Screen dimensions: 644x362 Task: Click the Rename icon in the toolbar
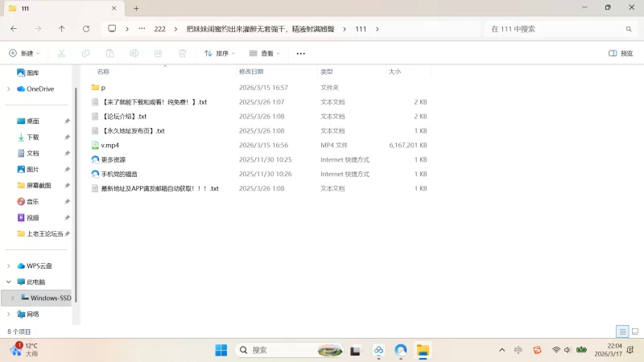(x=134, y=53)
